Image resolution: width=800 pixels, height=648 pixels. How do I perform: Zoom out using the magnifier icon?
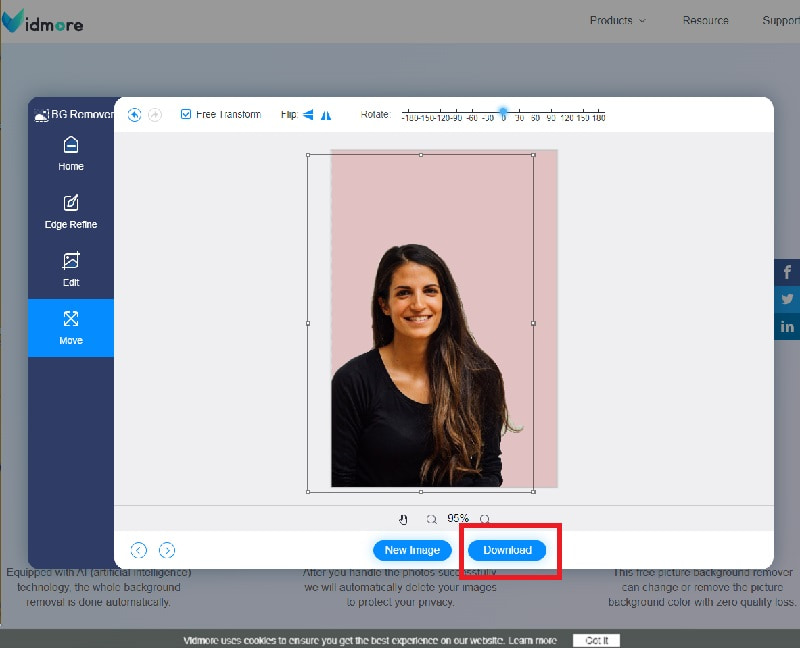point(431,519)
